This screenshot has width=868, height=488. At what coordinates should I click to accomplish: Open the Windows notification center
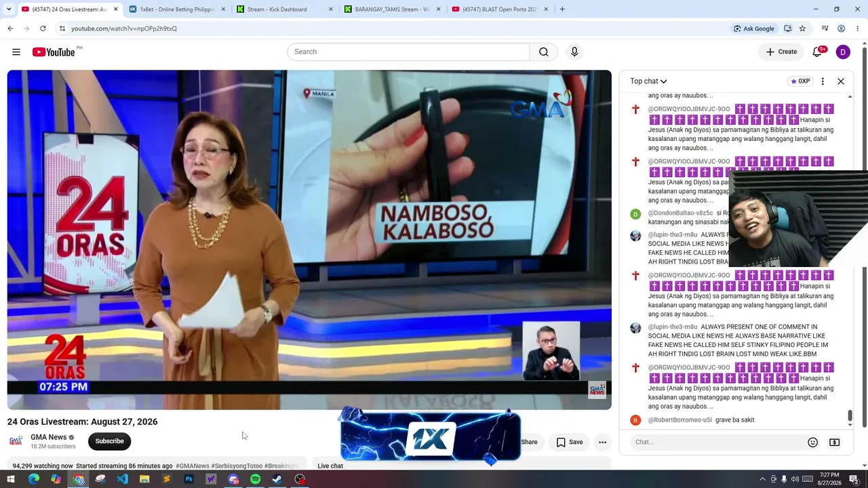(x=854, y=479)
